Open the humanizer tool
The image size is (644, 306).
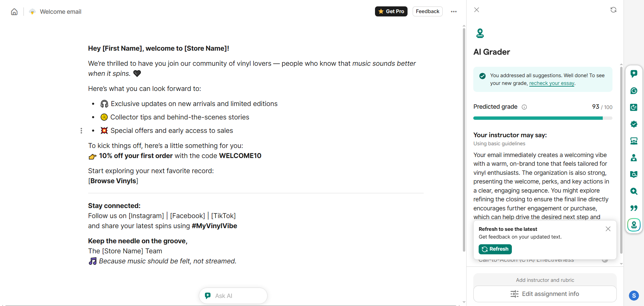[634, 158]
